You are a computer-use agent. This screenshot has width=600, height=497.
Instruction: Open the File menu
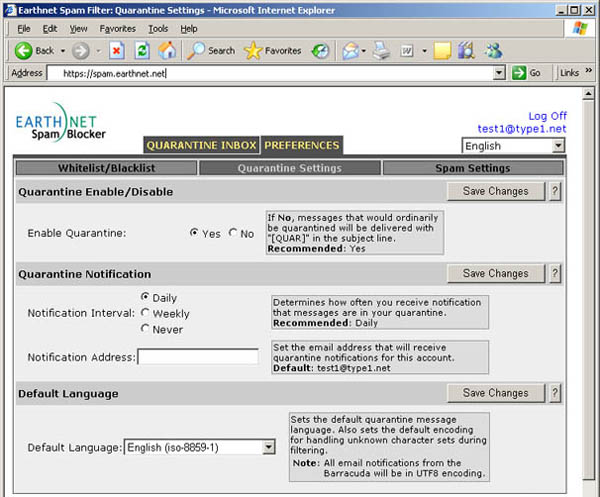[24, 29]
